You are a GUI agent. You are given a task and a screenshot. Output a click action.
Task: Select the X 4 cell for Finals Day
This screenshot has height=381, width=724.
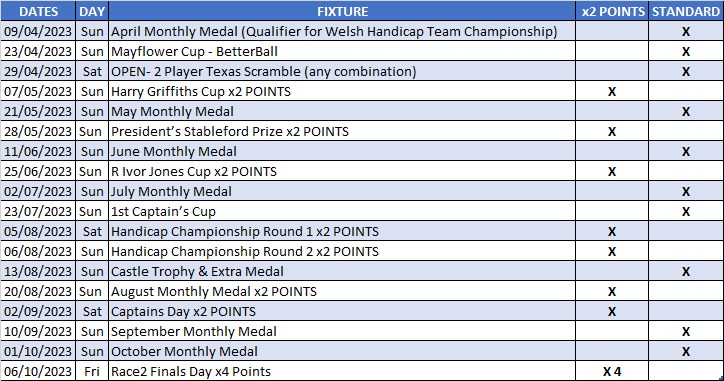coord(612,371)
